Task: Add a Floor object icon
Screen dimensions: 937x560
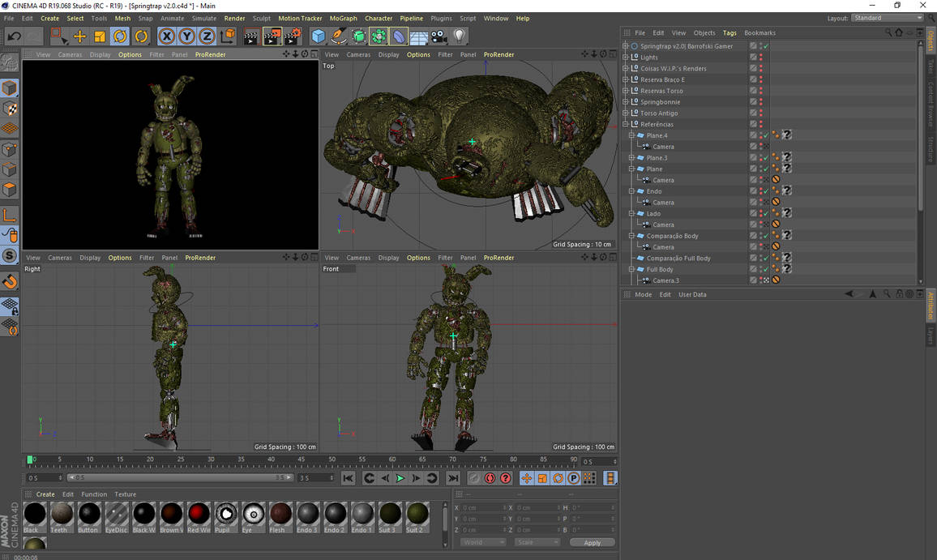Action: click(418, 37)
